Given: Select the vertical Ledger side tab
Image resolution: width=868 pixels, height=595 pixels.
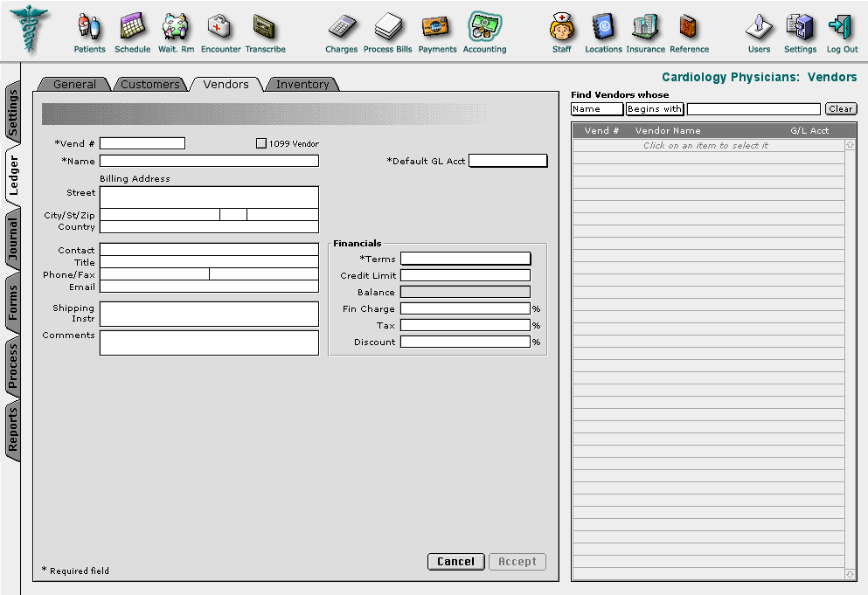Looking at the screenshot, I should [x=13, y=175].
